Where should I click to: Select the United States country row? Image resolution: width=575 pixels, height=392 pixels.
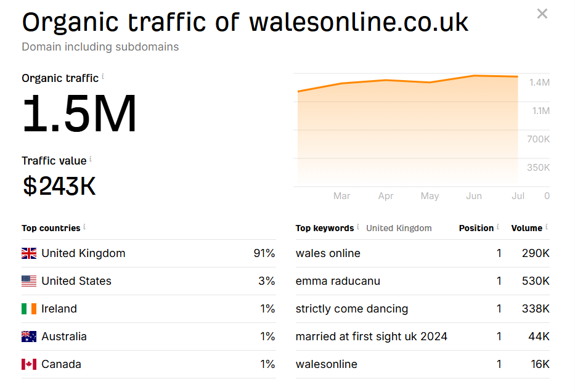tap(149, 281)
